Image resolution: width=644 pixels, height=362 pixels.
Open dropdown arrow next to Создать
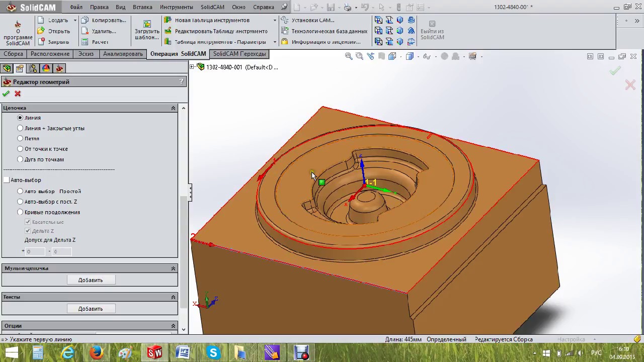[75, 20]
